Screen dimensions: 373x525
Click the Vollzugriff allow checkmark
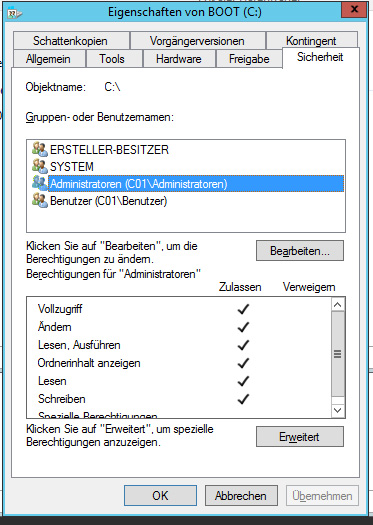coord(243,309)
